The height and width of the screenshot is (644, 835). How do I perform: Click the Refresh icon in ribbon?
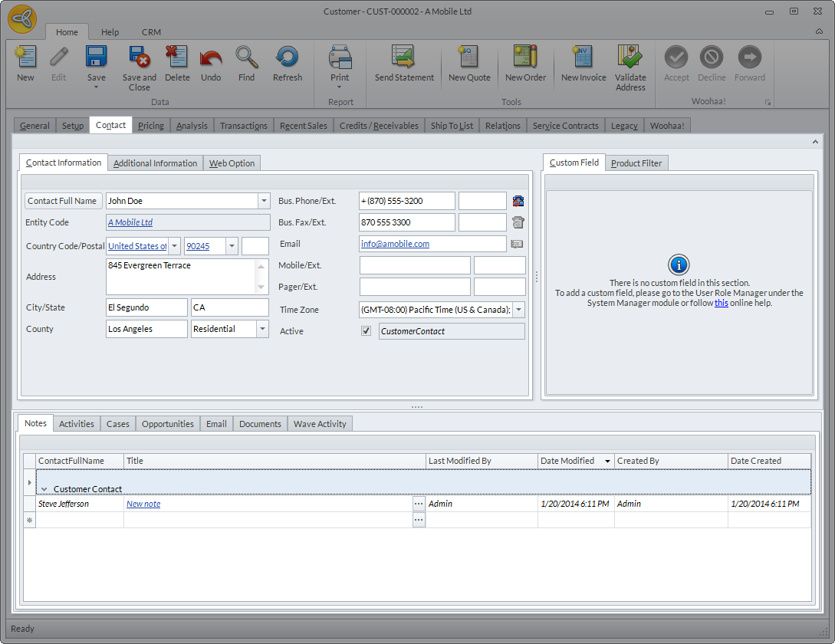click(288, 58)
